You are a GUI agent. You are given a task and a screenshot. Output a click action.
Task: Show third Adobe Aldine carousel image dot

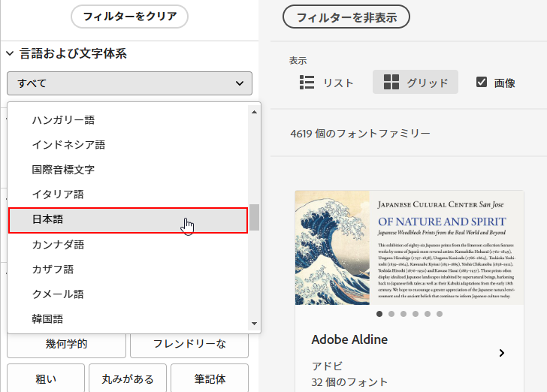(x=403, y=314)
